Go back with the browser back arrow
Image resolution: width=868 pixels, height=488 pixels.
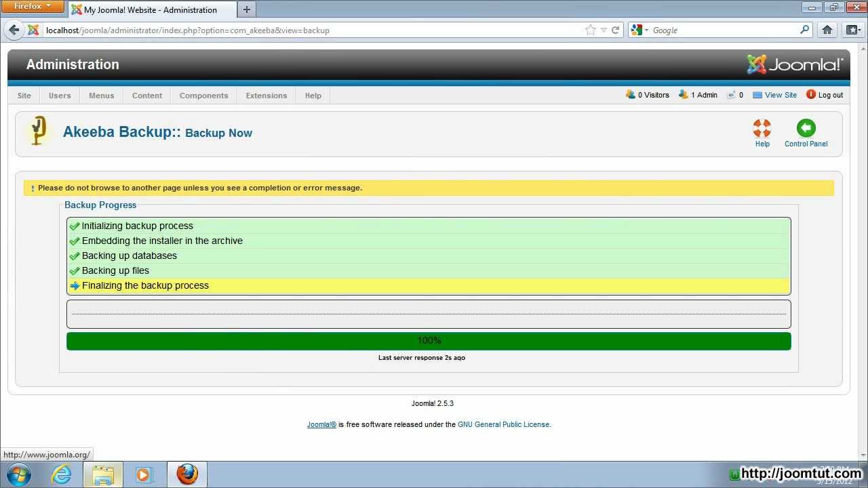14,30
